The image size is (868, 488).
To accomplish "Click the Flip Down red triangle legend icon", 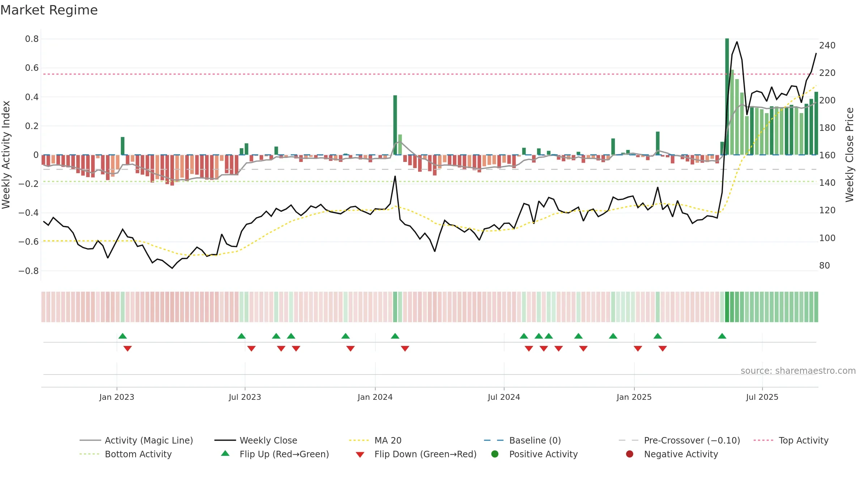I will (x=360, y=455).
